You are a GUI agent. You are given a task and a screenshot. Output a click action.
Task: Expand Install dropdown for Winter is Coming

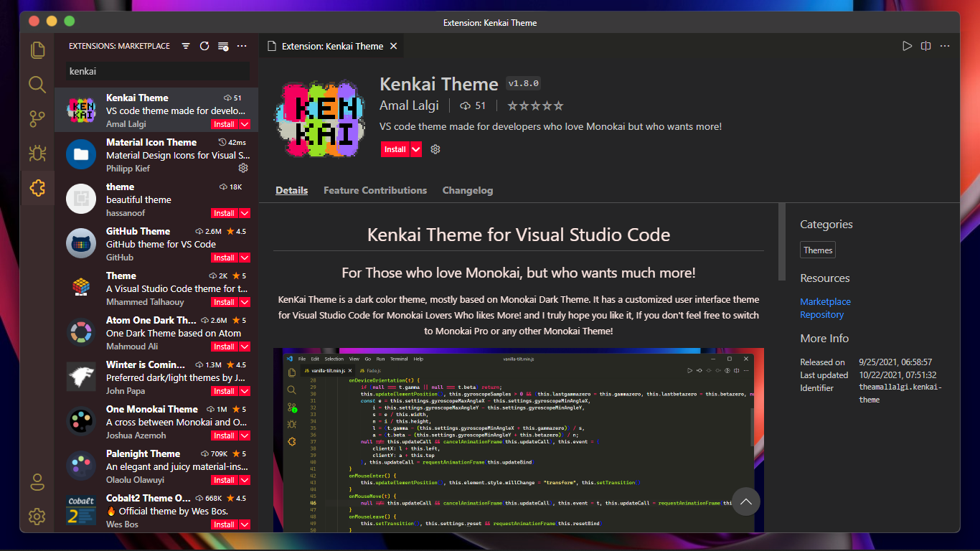[x=245, y=391]
